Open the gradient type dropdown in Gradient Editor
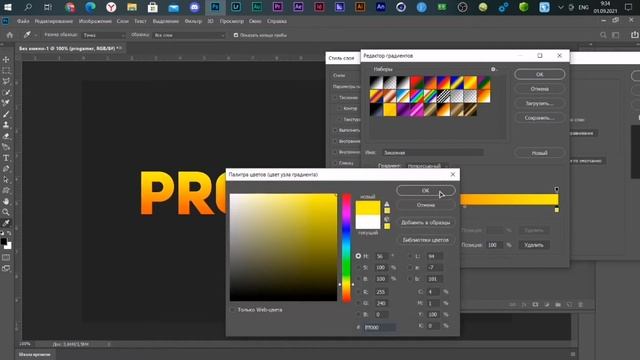 (427, 166)
